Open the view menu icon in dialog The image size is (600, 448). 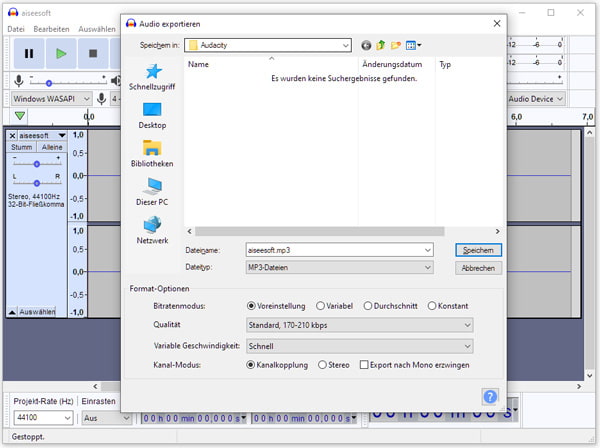(x=413, y=46)
